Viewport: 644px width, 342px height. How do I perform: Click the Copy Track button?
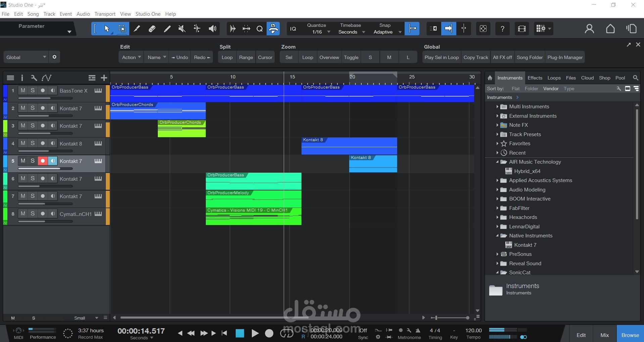(476, 57)
